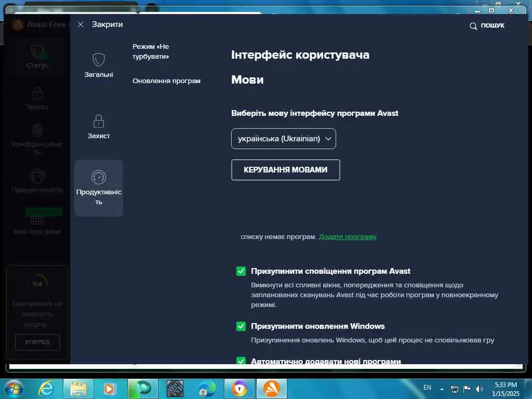
Task: Launch Internet Explorer from the taskbar
Action: pyautogui.click(x=46, y=389)
